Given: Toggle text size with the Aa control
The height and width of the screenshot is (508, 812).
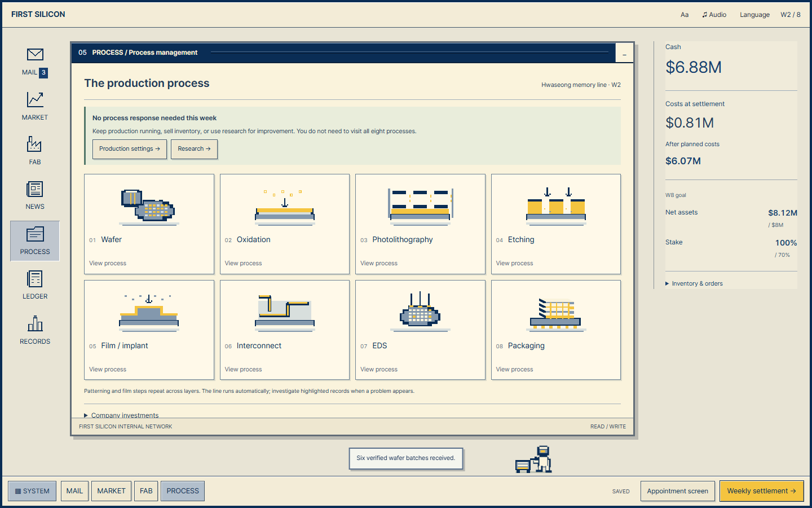Looking at the screenshot, I should 685,15.
